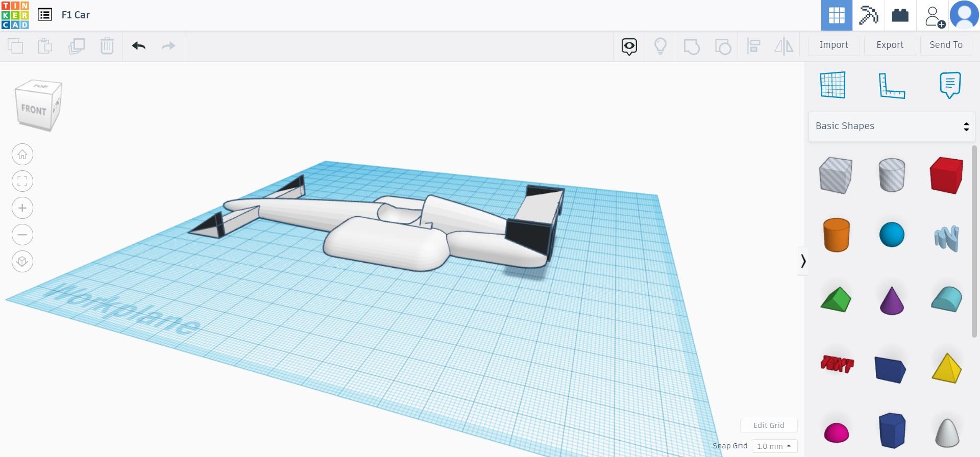Select the dark blue Polygon shape
980x457 pixels.
892,430
